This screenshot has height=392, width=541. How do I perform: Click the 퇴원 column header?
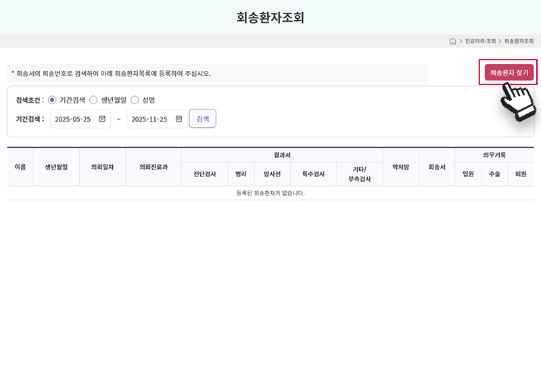click(x=520, y=174)
